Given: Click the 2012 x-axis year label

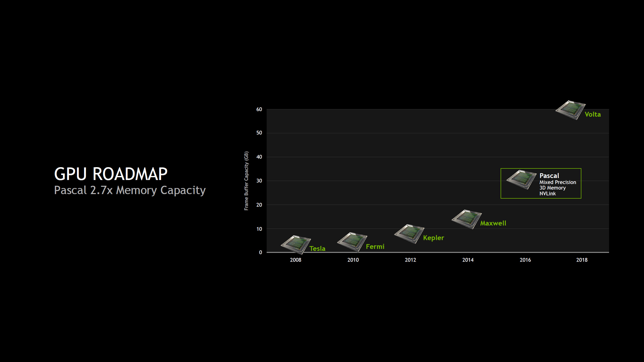Looking at the screenshot, I should coord(410,260).
